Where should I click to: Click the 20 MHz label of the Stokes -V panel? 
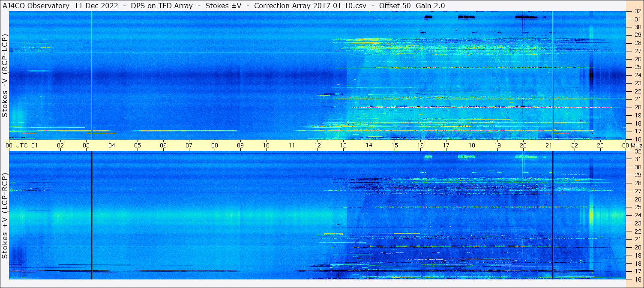[x=637, y=107]
